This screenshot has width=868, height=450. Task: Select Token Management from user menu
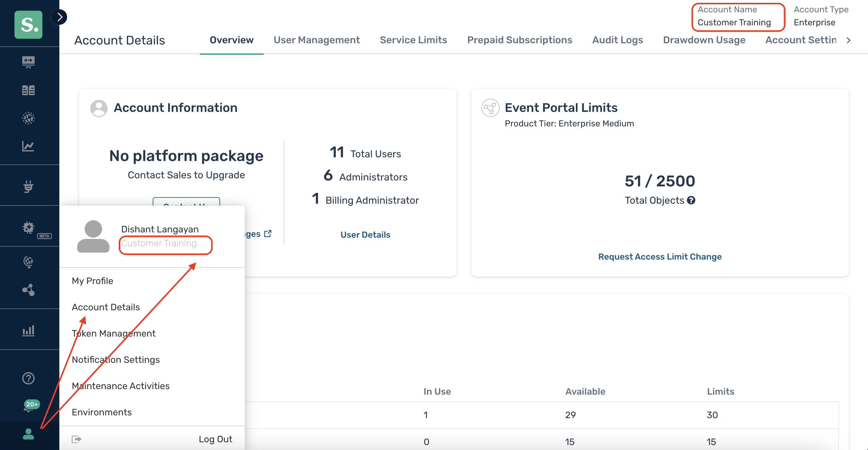[x=113, y=333]
